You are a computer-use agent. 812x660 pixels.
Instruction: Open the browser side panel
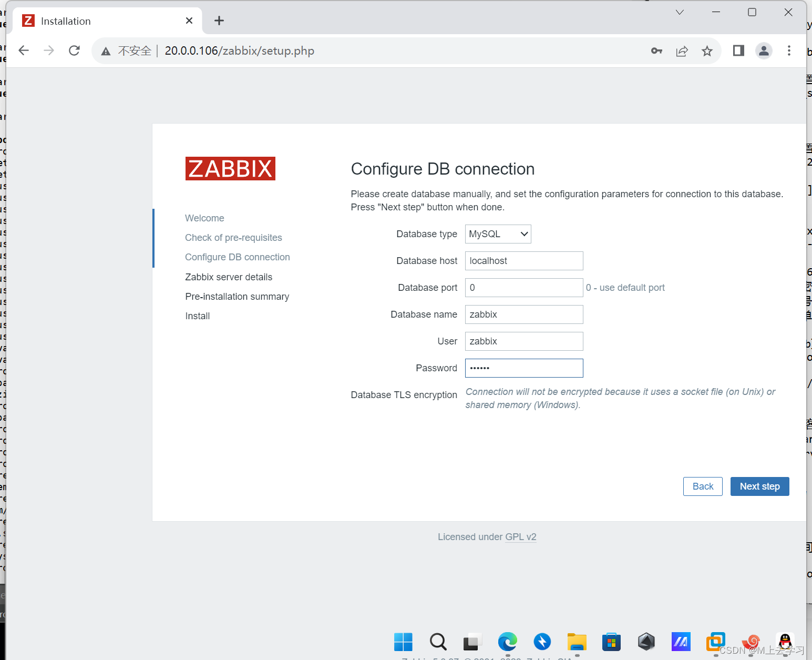point(738,50)
